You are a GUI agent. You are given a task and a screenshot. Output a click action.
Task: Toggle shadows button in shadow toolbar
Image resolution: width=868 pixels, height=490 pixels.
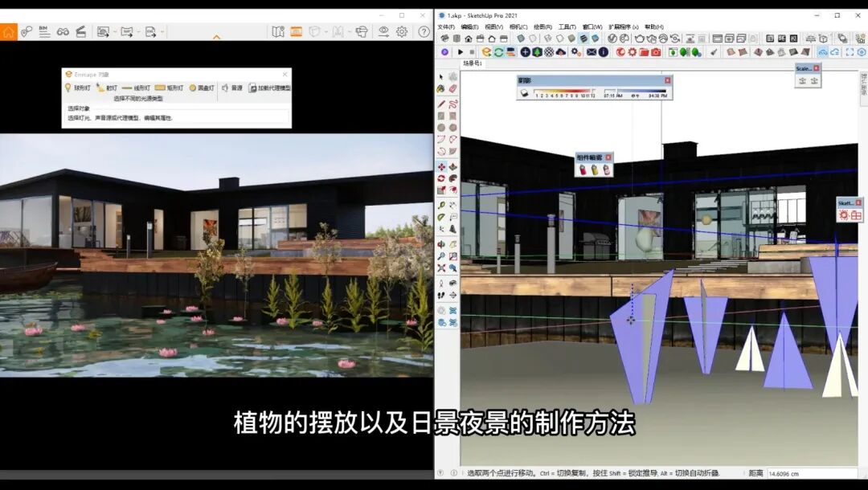pos(524,94)
